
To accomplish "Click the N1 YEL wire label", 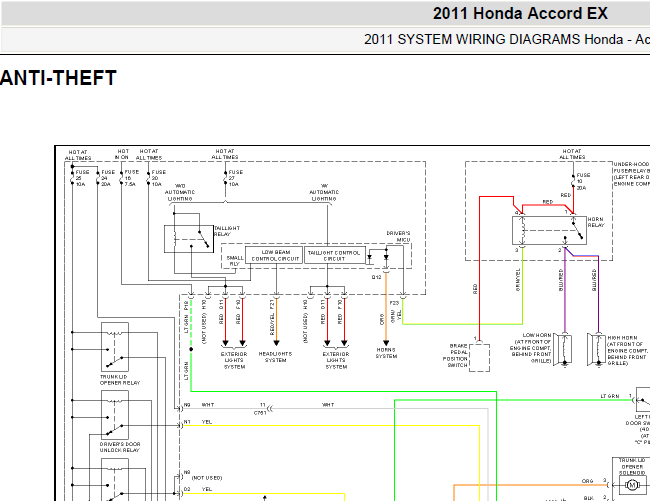I will pos(198,422).
